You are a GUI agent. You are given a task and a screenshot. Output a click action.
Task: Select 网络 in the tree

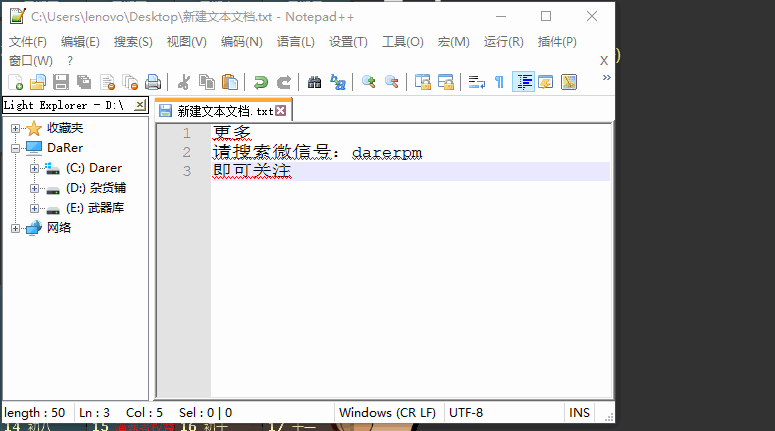[59, 228]
